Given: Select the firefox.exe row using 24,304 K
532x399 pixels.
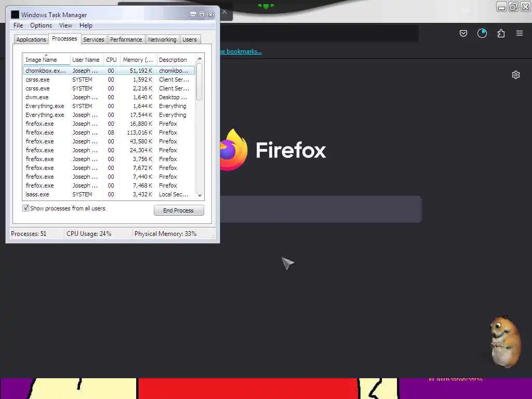Looking at the screenshot, I should point(109,150).
